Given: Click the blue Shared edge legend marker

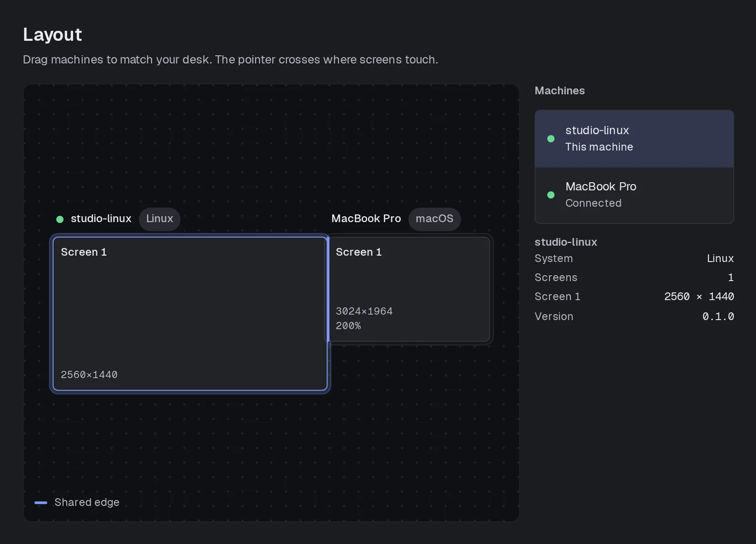Looking at the screenshot, I should point(41,503).
